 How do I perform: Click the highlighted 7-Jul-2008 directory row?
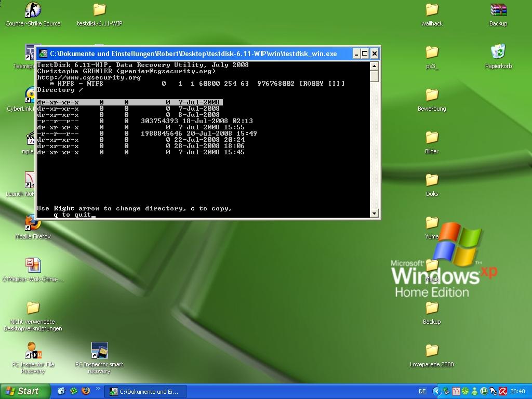pos(129,102)
